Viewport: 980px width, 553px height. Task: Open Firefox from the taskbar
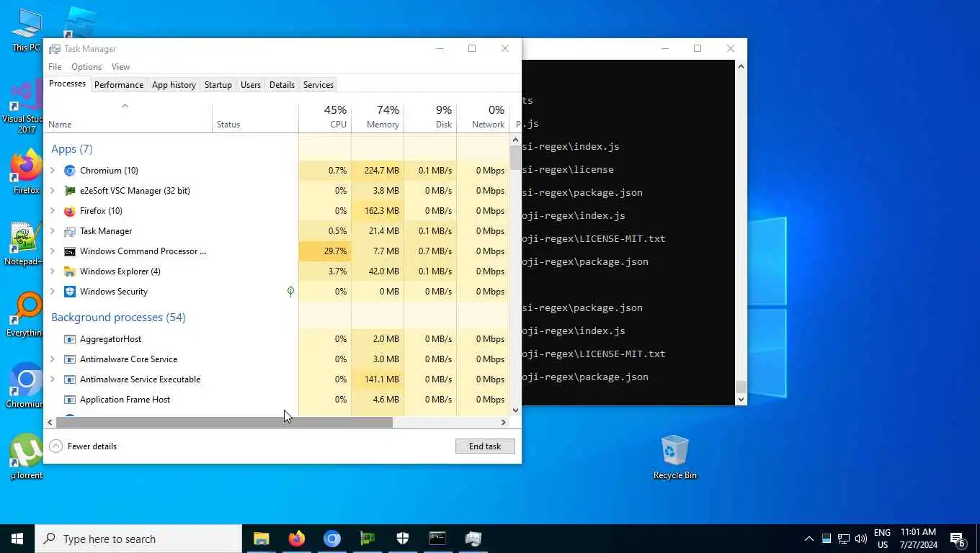pyautogui.click(x=296, y=539)
